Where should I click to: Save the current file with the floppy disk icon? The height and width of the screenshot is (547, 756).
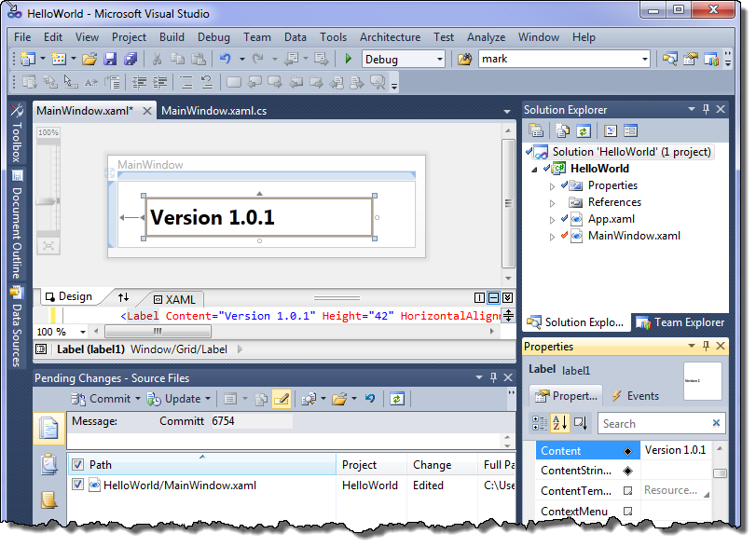110,59
